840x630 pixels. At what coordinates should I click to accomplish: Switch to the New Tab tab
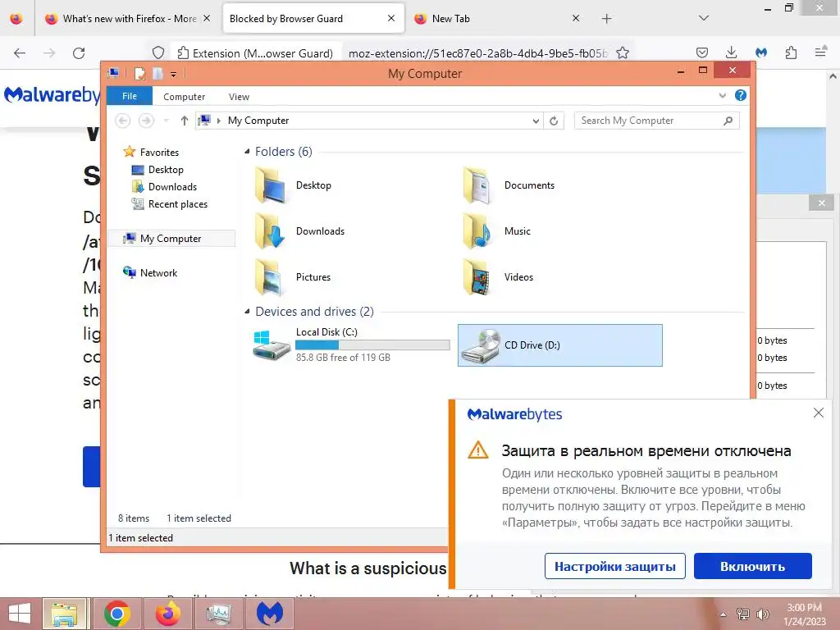click(x=496, y=19)
